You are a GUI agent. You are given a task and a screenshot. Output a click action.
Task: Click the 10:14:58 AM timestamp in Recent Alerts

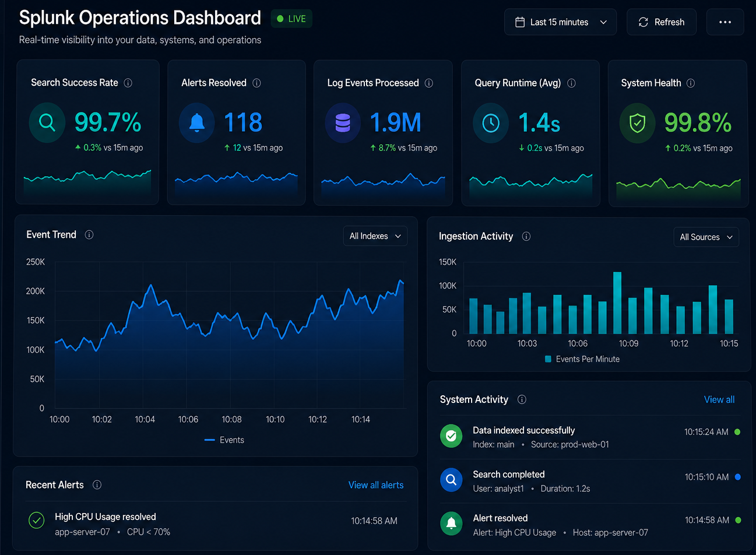pos(374,521)
